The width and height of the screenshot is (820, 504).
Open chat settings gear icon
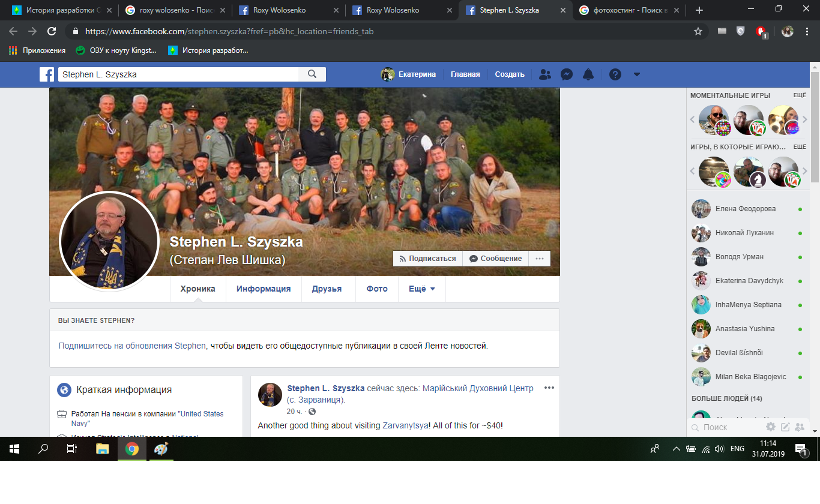pyautogui.click(x=771, y=427)
